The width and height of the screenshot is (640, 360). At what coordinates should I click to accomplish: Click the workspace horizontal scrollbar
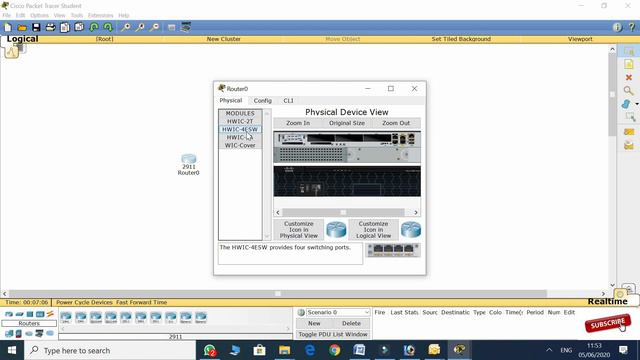point(304,293)
